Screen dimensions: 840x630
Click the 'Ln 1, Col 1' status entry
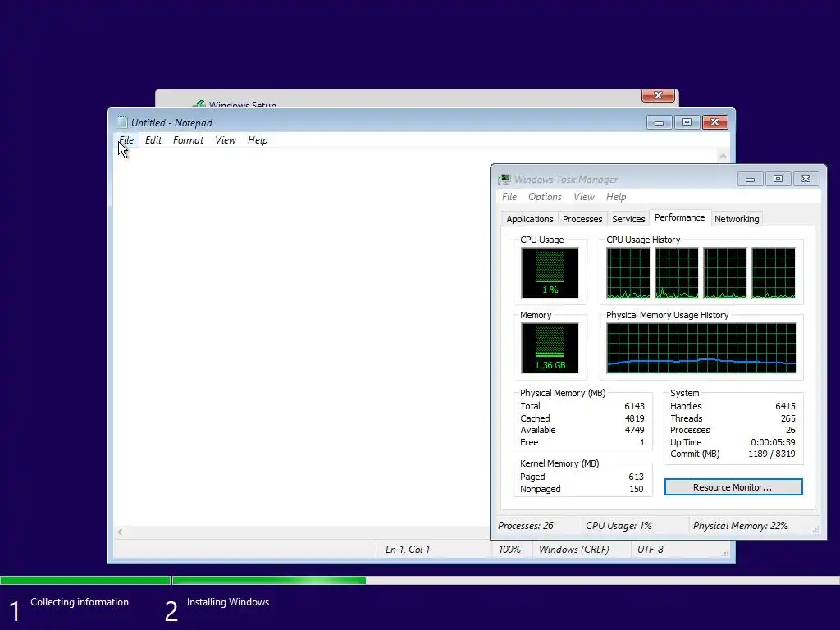(408, 549)
